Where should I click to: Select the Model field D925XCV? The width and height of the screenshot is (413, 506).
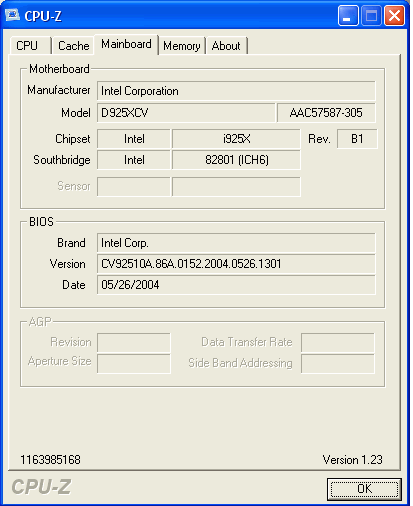point(186,113)
